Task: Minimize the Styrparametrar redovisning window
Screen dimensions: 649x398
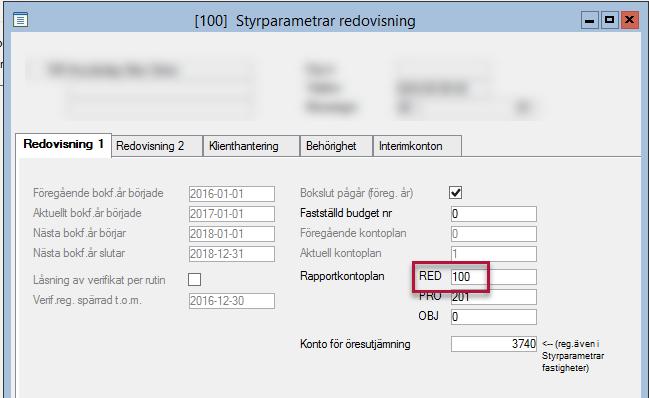Action: click(590, 20)
